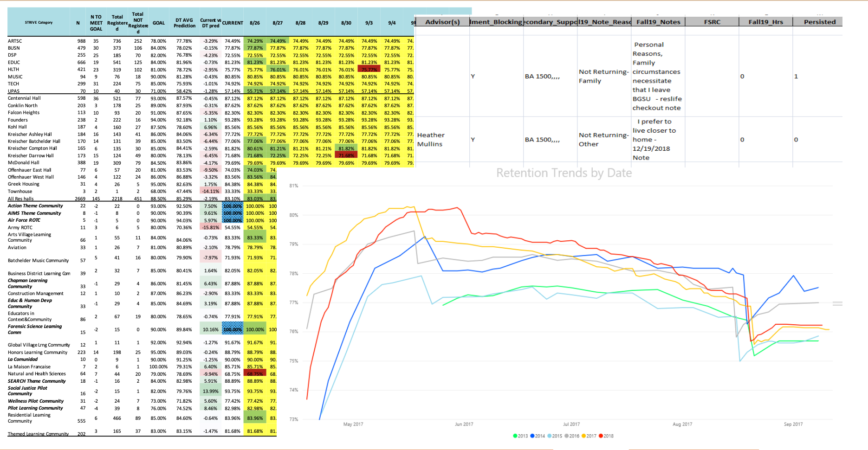Click the 2014 blue legend marker
The width and height of the screenshot is (868, 450).
point(532,436)
